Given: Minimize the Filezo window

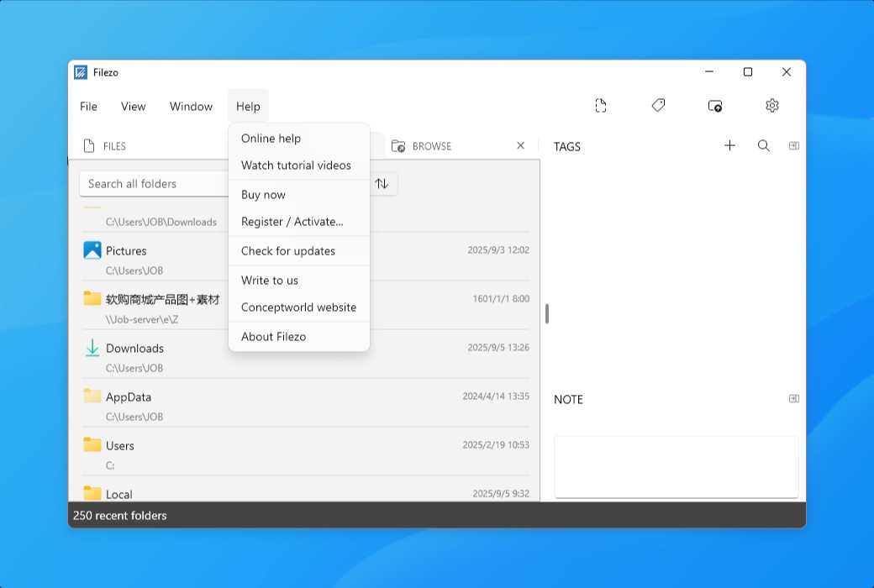Looking at the screenshot, I should point(709,72).
